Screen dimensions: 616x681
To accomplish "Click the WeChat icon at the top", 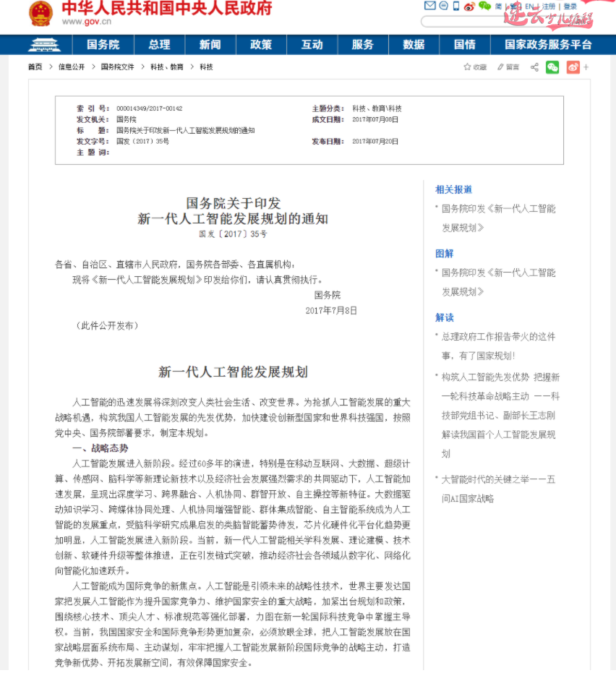I will (485, 7).
